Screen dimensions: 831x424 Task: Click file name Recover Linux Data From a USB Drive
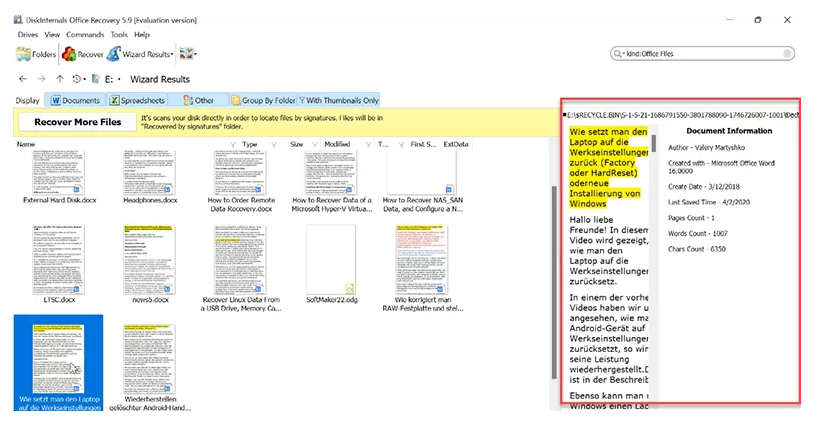click(241, 304)
